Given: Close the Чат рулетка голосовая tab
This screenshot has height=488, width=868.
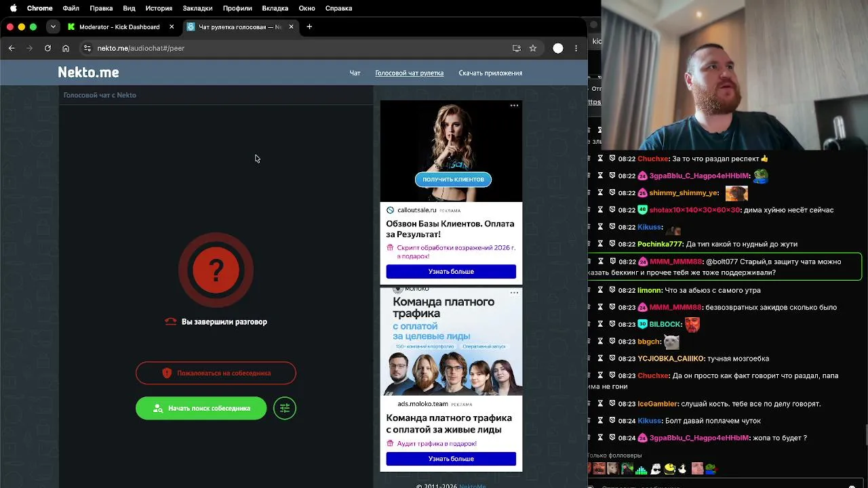Looking at the screenshot, I should pos(292,26).
